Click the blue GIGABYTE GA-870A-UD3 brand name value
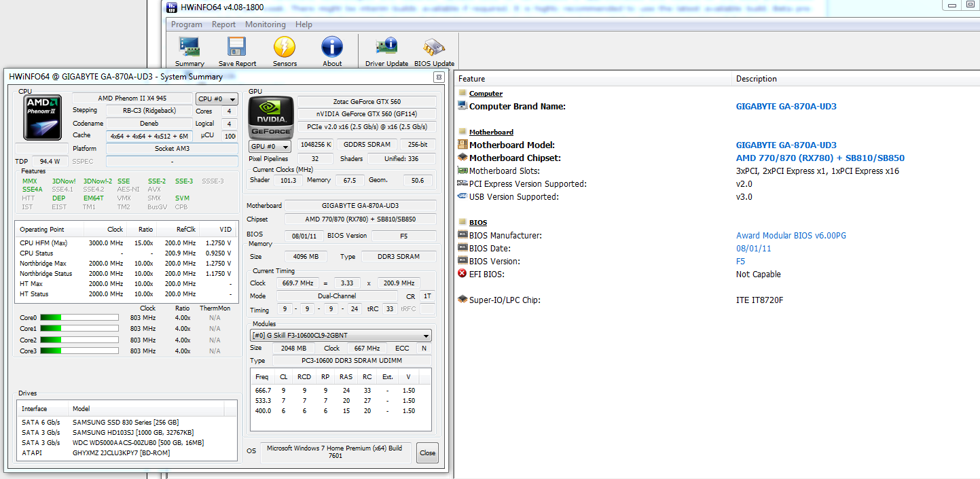This screenshot has height=479, width=980. [786, 107]
